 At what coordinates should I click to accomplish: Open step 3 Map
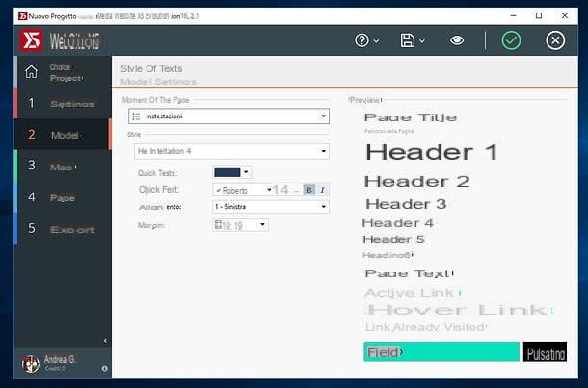pyautogui.click(x=63, y=166)
